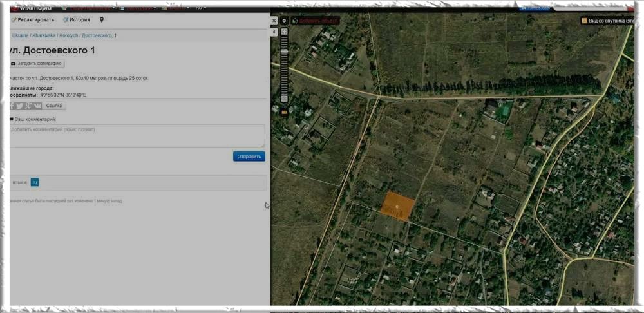
Task: Share via Google Plus icon
Action: (28, 106)
